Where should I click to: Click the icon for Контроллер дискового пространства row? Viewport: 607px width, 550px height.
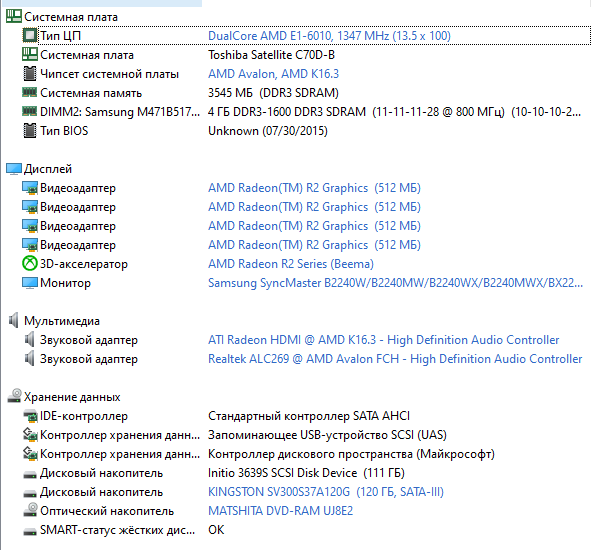[x=30, y=453]
